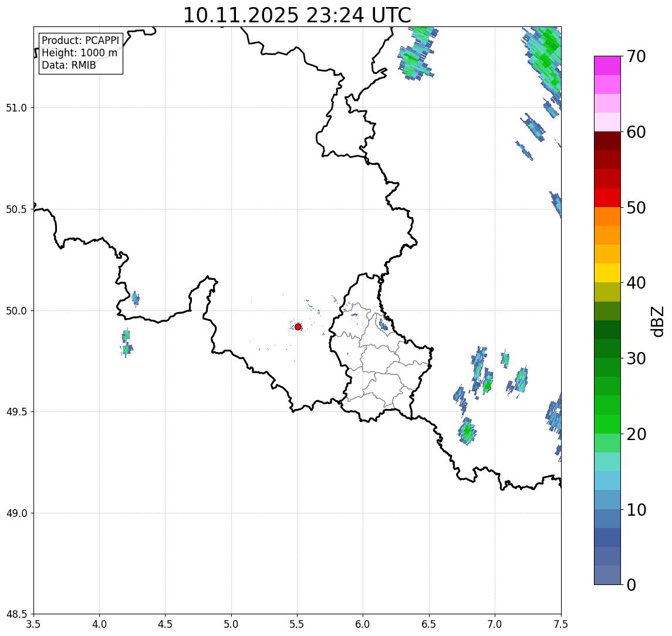Screen dimensions: 672x636
Task: Click longitude axis label 3.5
Action: coord(33,624)
